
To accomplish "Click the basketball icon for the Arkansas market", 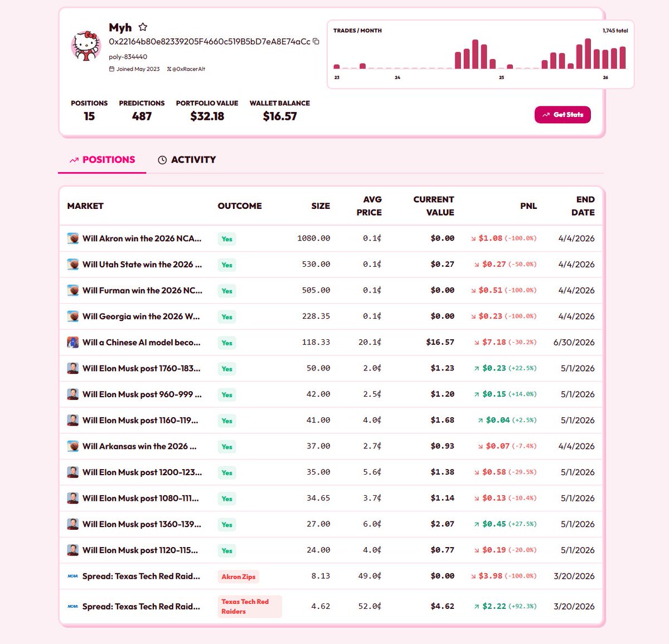I will pyautogui.click(x=73, y=446).
